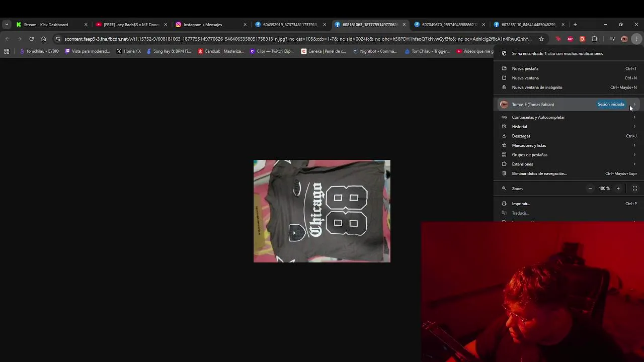Viewport: 644px width, 362px height.
Task: Open the Ceneka Panel de c... bookmark
Action: click(x=324, y=51)
